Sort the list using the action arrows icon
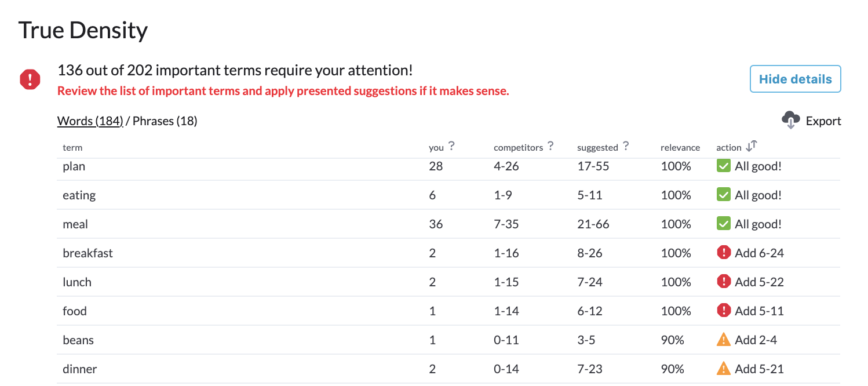Image resolution: width=868 pixels, height=386 pixels. point(752,147)
